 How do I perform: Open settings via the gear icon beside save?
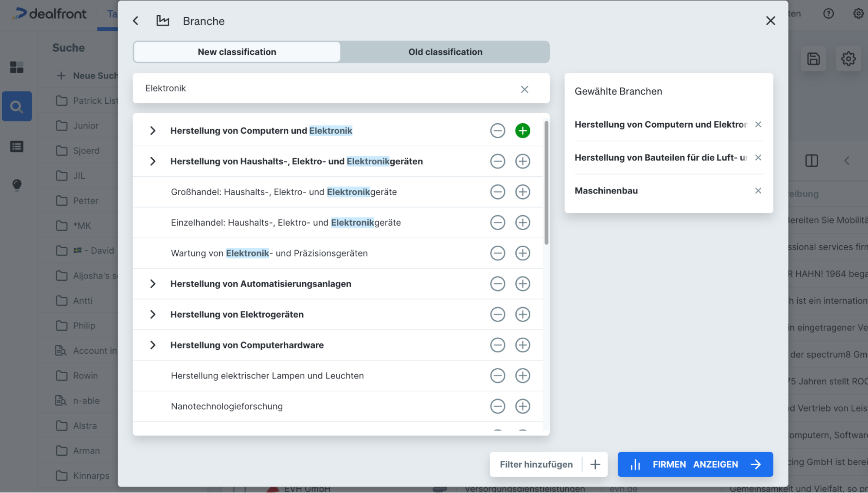point(848,59)
